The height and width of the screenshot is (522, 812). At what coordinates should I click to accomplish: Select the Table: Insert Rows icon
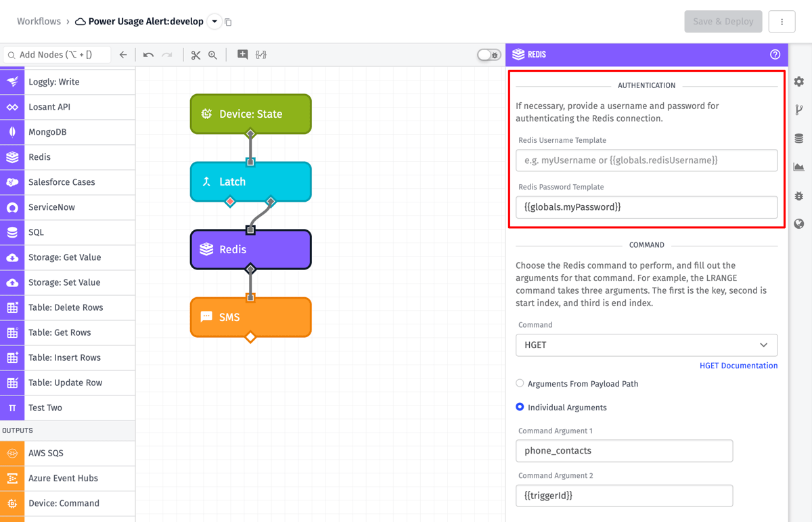pyautogui.click(x=12, y=357)
